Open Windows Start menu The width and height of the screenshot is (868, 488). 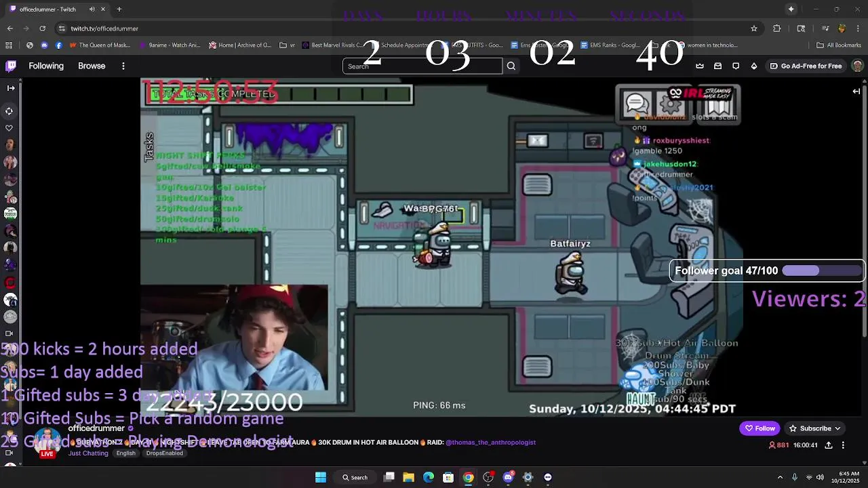pos(320,477)
